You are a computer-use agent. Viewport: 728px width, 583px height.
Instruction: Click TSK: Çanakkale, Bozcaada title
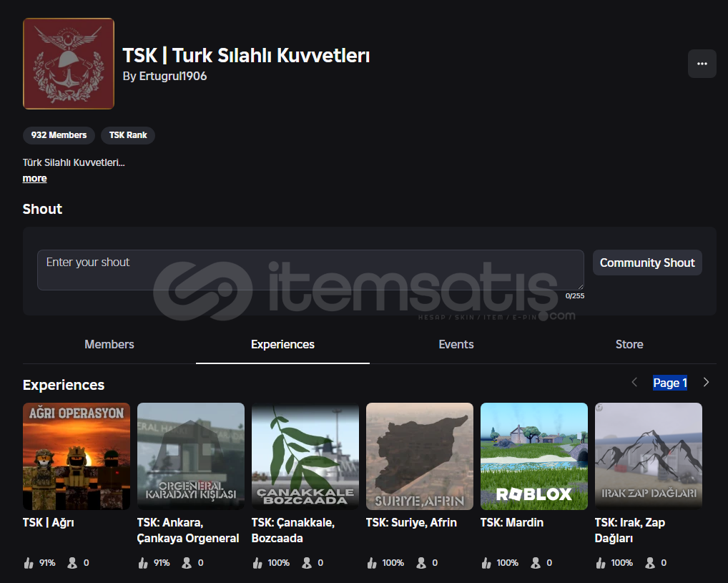pyautogui.click(x=293, y=531)
